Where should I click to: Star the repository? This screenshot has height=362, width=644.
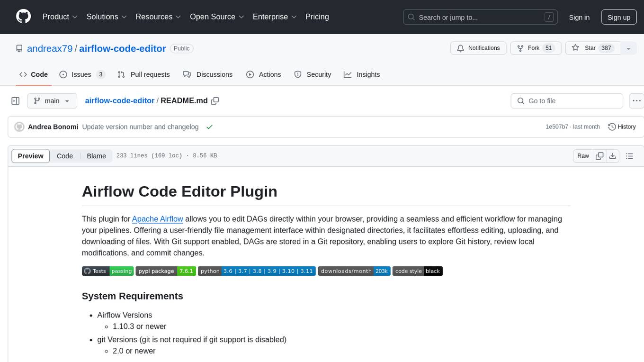593,48
